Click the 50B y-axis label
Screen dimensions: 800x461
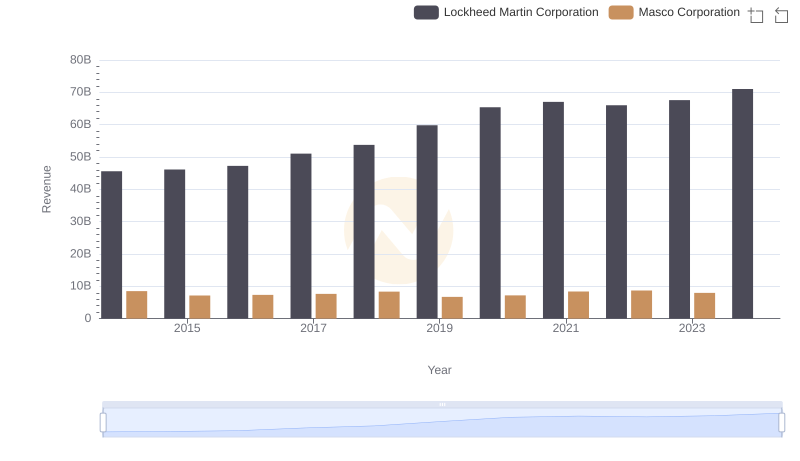click(x=81, y=157)
